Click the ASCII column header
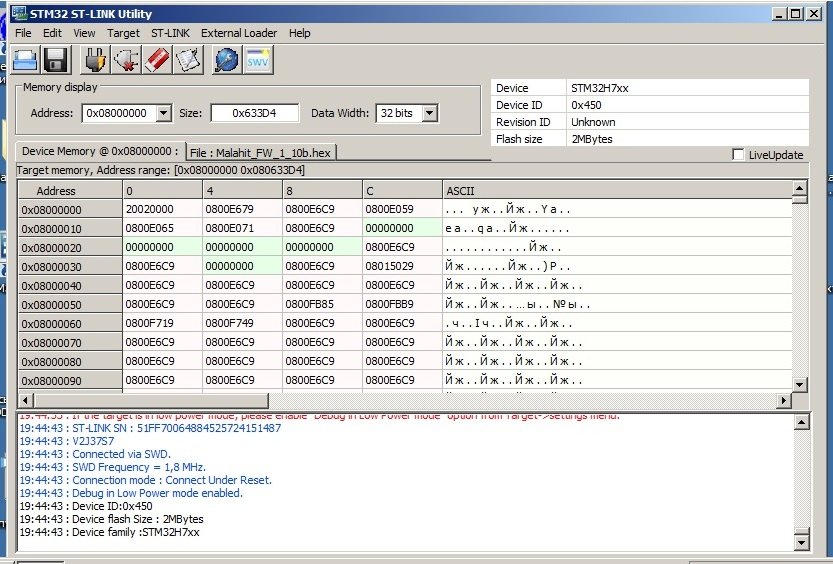Image resolution: width=833 pixels, height=564 pixels. pyautogui.click(x=617, y=191)
